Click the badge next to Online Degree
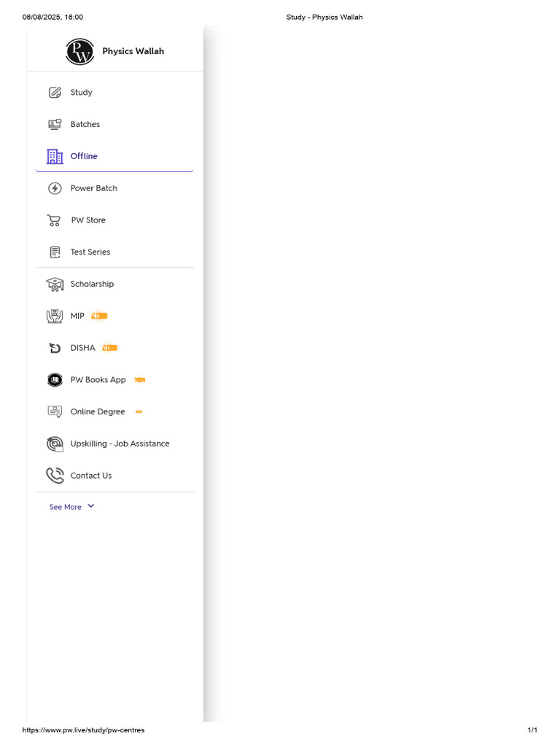The image size is (560, 747). pos(139,411)
